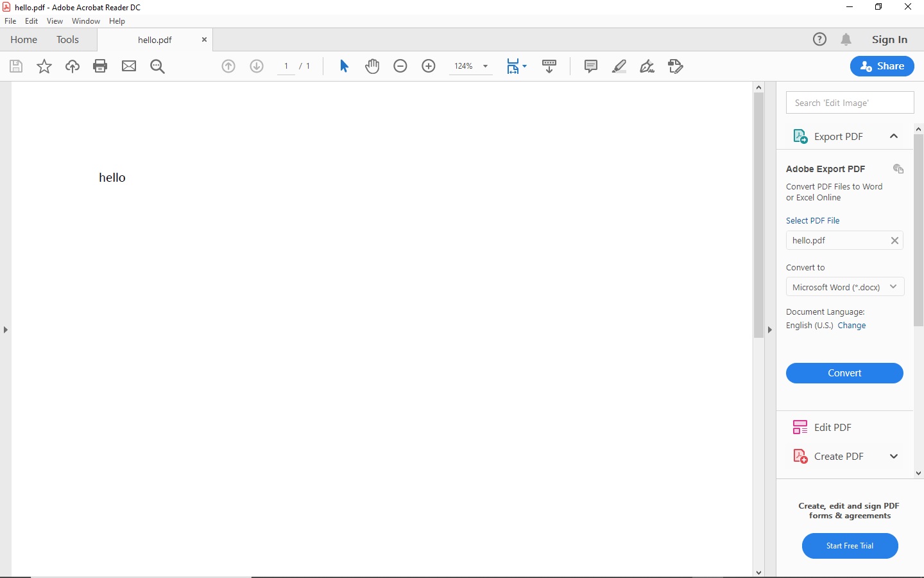Click the Start Free Trial button
This screenshot has width=924, height=578.
[850, 546]
